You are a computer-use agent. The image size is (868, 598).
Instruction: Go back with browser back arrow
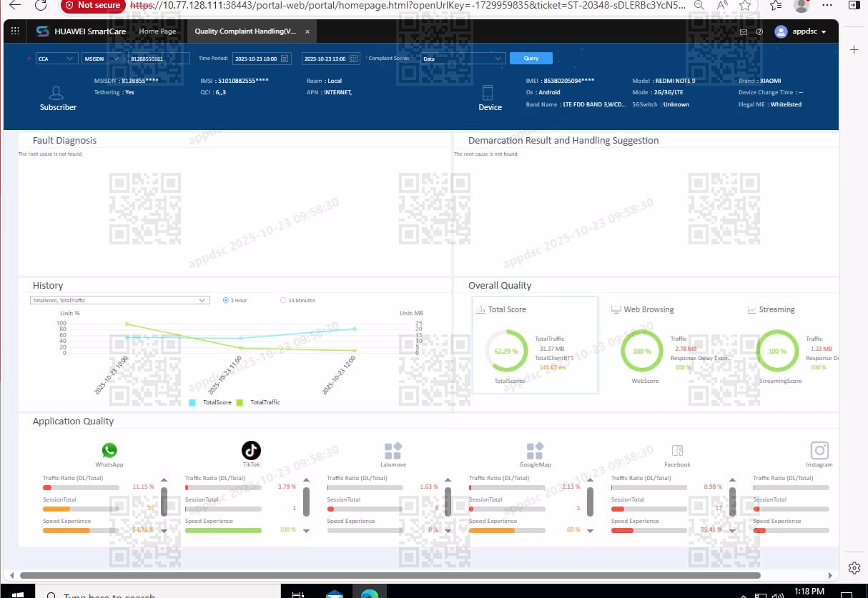15,5
